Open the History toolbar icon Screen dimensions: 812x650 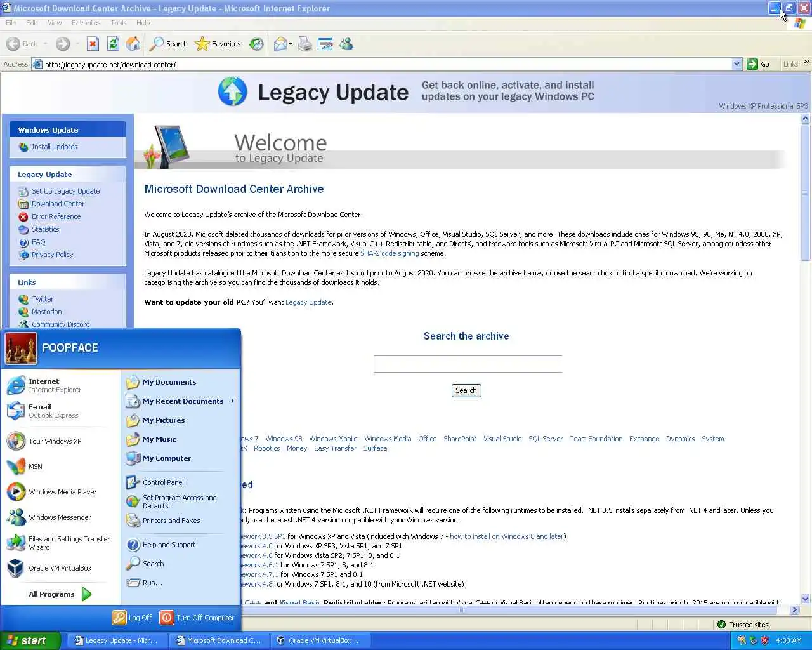coord(256,44)
